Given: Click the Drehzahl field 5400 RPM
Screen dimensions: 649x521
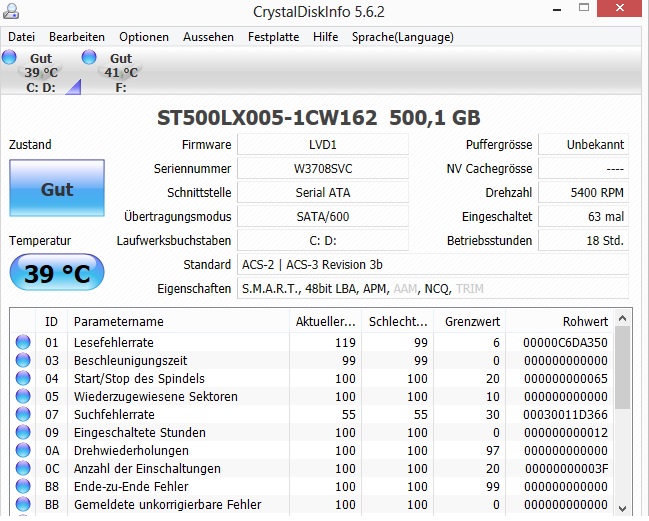Looking at the screenshot, I should pyautogui.click(x=583, y=192).
